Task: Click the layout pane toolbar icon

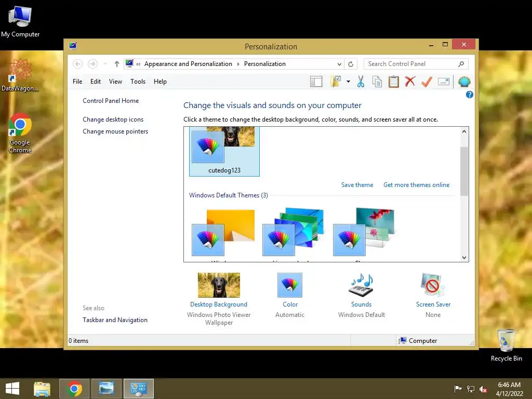Action: [x=316, y=82]
